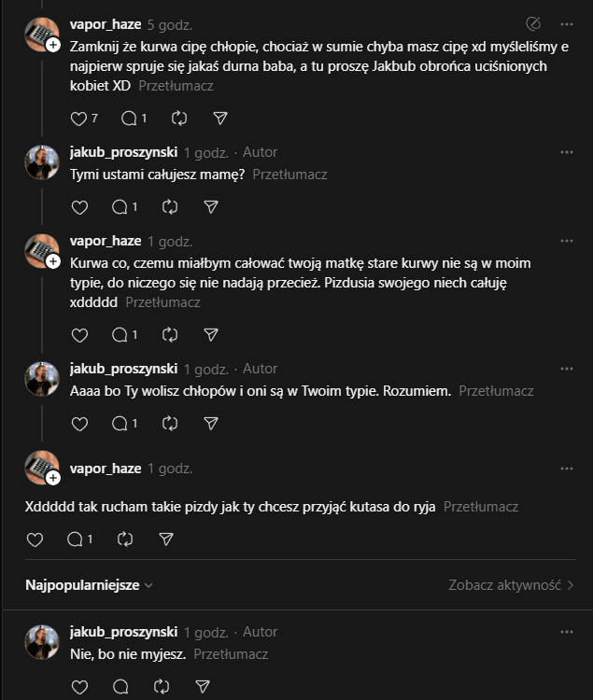Open jakub_proszynski avatar on 'Tymi ustami' reply
Screen dimensions: 593x700
(x=42, y=161)
